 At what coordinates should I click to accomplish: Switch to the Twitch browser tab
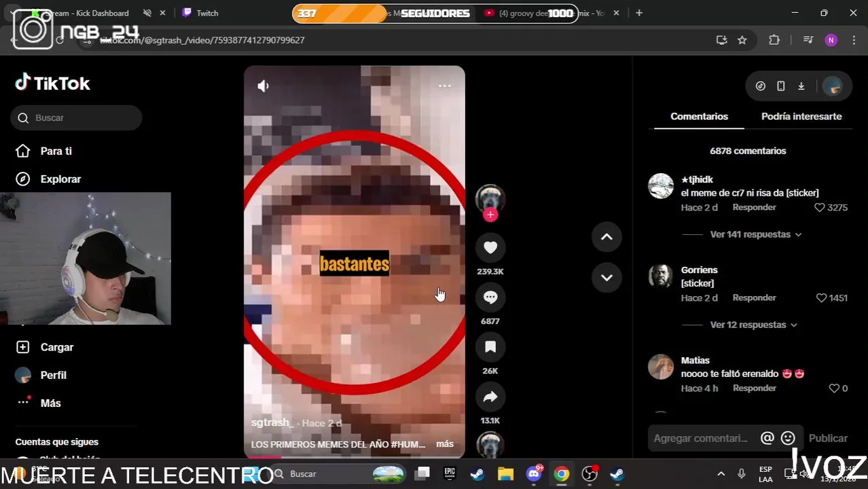point(224,13)
